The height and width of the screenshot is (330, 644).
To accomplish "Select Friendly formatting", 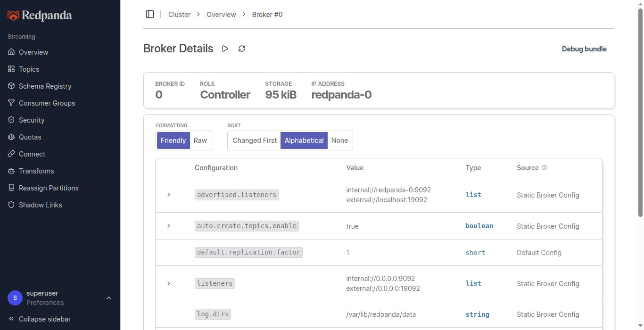I will 173,140.
